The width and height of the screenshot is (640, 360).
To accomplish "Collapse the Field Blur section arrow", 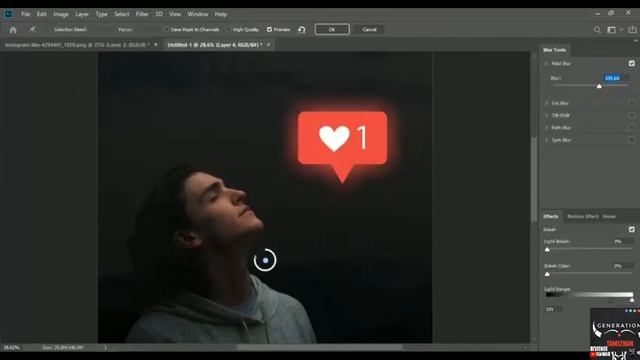I will (x=546, y=64).
